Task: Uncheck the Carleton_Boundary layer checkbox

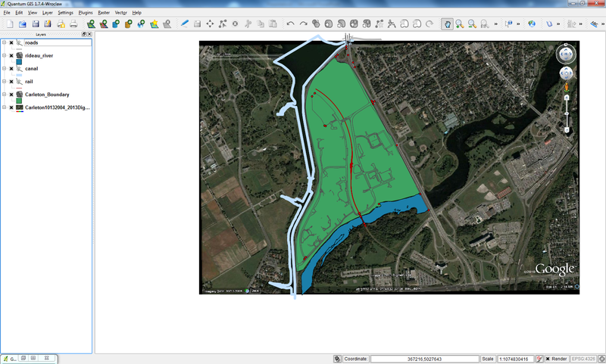Action: point(11,95)
